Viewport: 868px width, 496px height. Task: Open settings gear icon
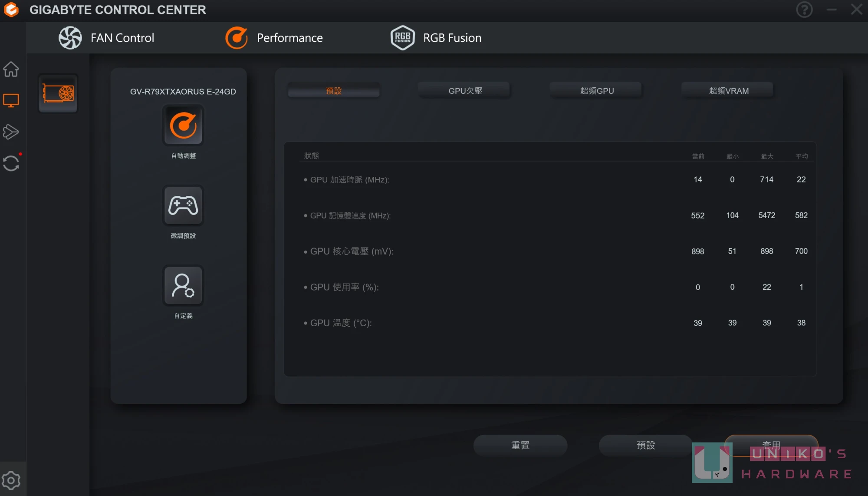11,480
